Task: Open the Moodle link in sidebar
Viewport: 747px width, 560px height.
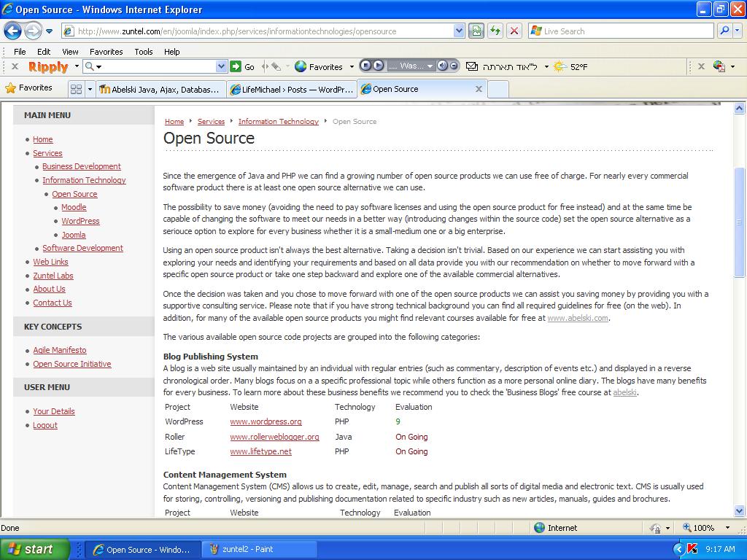Action: 74,207
